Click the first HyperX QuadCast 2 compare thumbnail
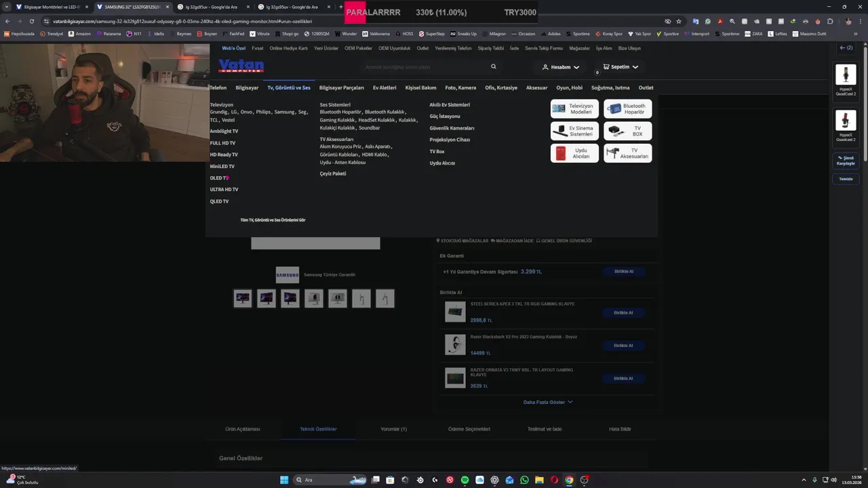This screenshot has height=488, width=868. (x=846, y=74)
